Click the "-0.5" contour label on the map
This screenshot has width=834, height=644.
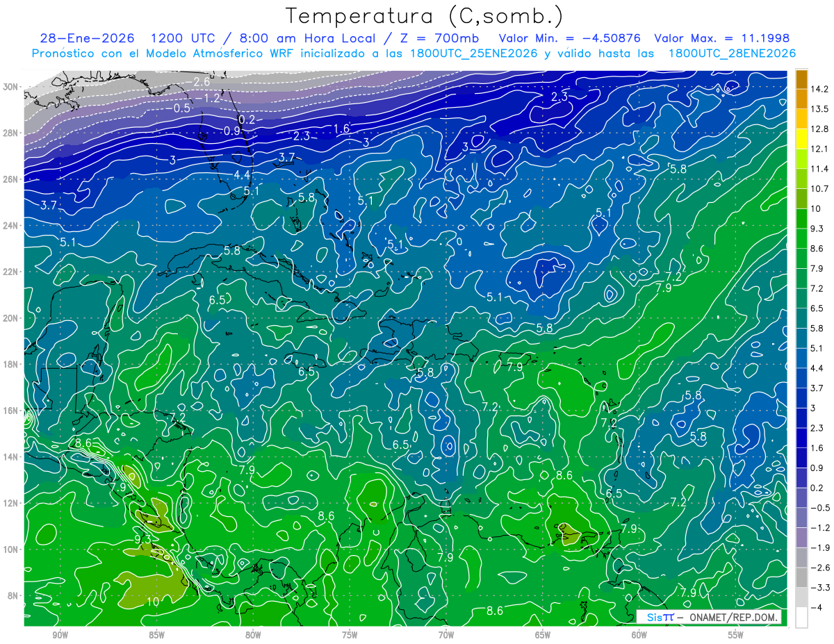[179, 108]
